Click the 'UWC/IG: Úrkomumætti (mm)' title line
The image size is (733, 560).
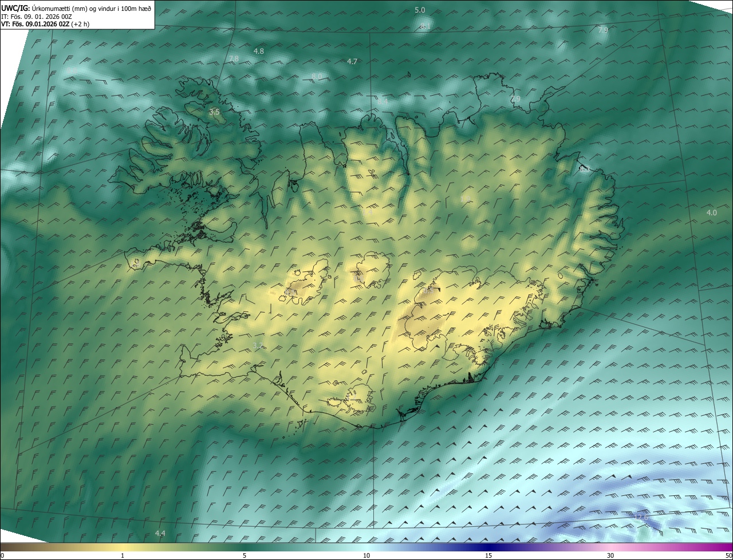coord(76,8)
